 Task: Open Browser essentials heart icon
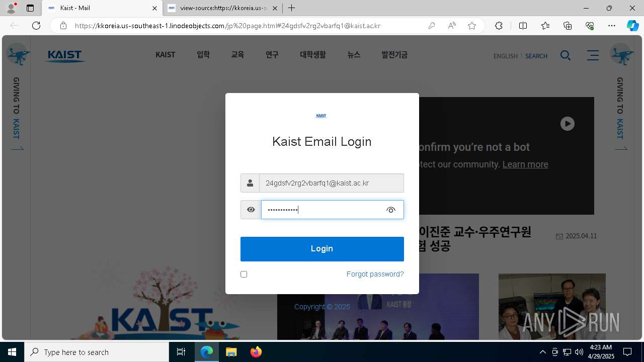[x=590, y=26]
